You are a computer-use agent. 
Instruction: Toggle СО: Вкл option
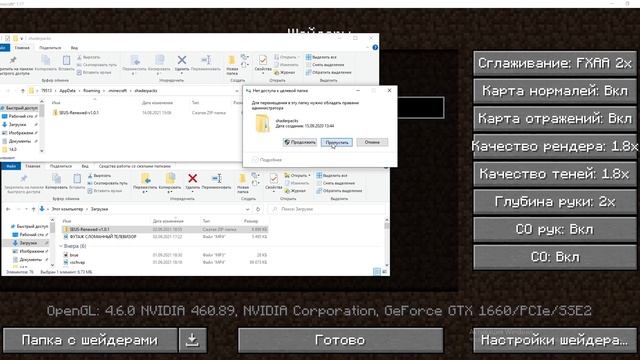555,257
